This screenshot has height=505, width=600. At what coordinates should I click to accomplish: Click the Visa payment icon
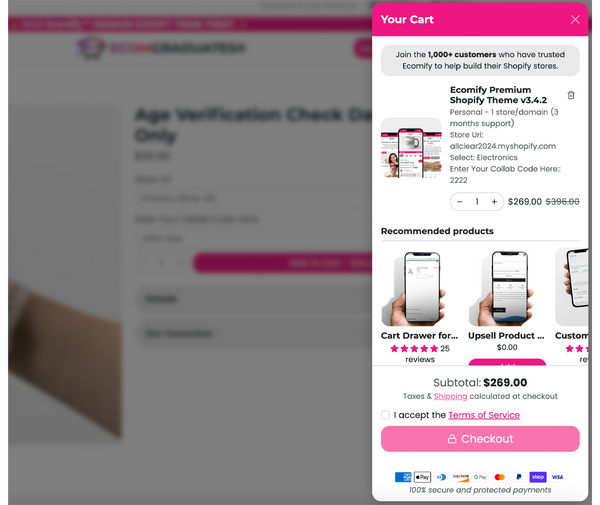point(557,477)
